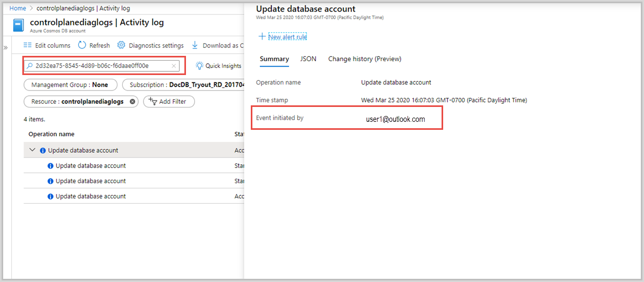
Task: Clear the search box with the X
Action: pyautogui.click(x=174, y=66)
